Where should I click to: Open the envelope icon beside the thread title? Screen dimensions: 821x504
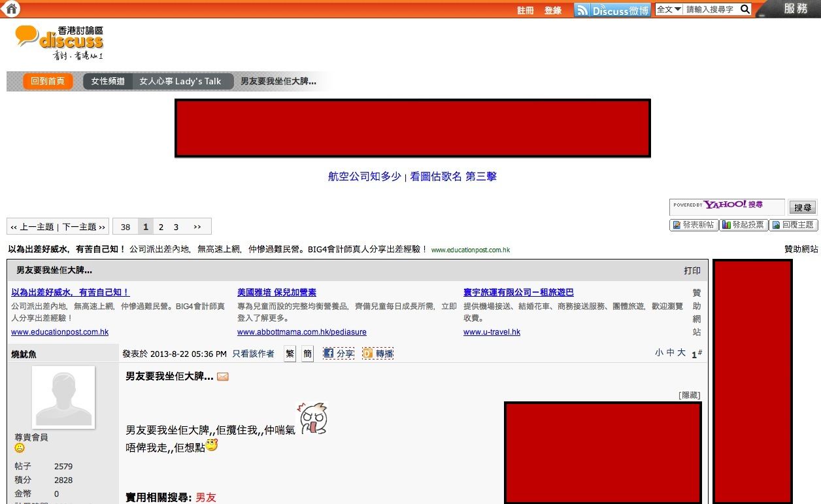(x=222, y=377)
